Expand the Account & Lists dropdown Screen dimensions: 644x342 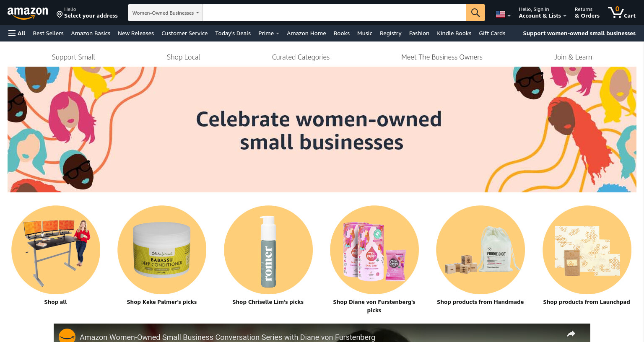[x=542, y=13]
